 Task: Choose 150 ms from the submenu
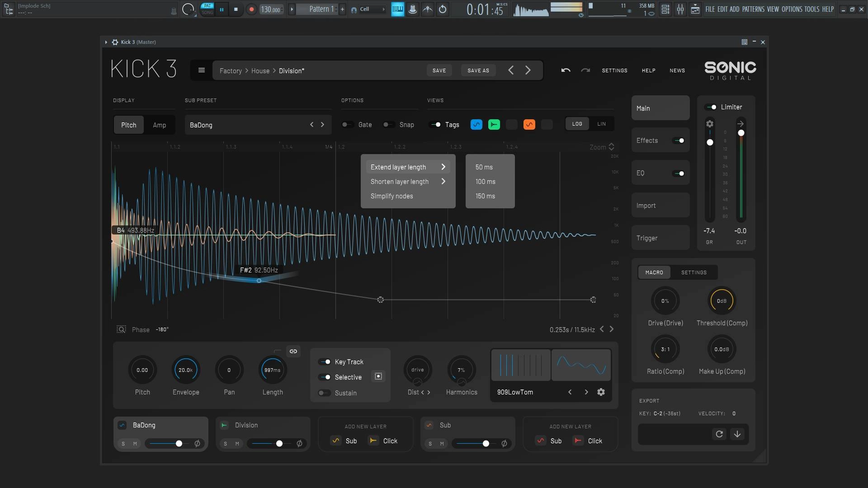point(490,196)
